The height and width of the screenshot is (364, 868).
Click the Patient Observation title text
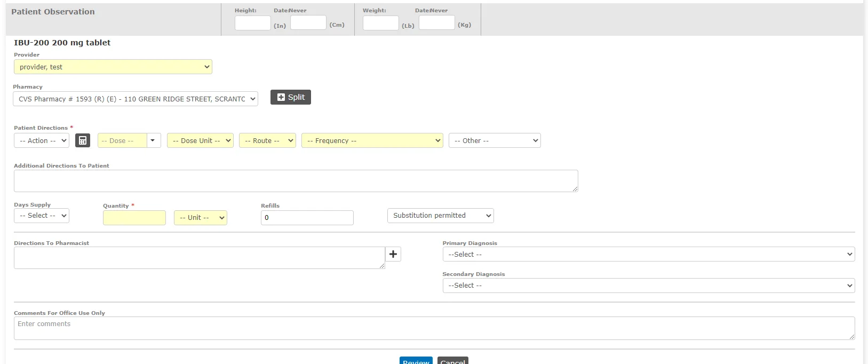tap(53, 12)
